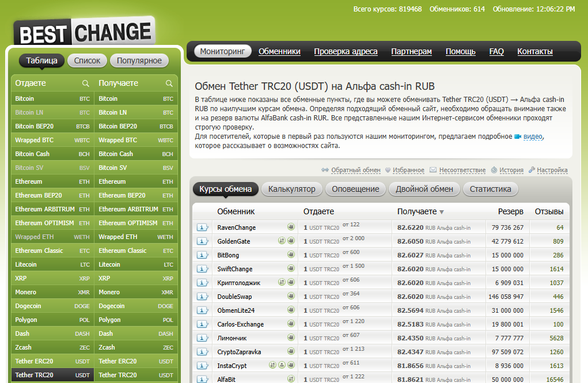
Task: Click the arrows badge icon next to Криптолоджик
Action: click(282, 282)
